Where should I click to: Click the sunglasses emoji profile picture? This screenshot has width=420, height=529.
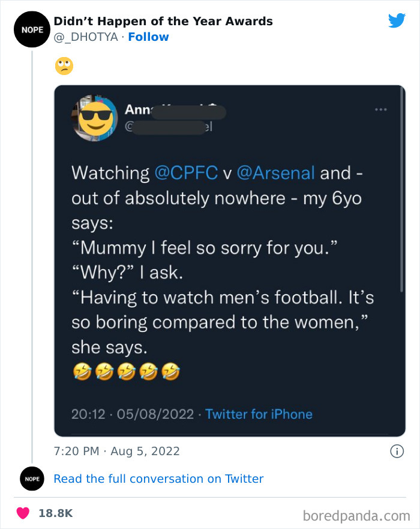click(x=95, y=118)
